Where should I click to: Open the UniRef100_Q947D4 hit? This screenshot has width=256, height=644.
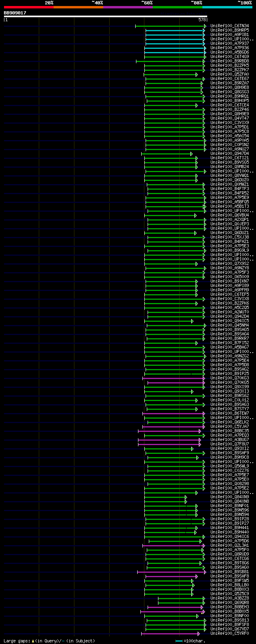click(230, 154)
